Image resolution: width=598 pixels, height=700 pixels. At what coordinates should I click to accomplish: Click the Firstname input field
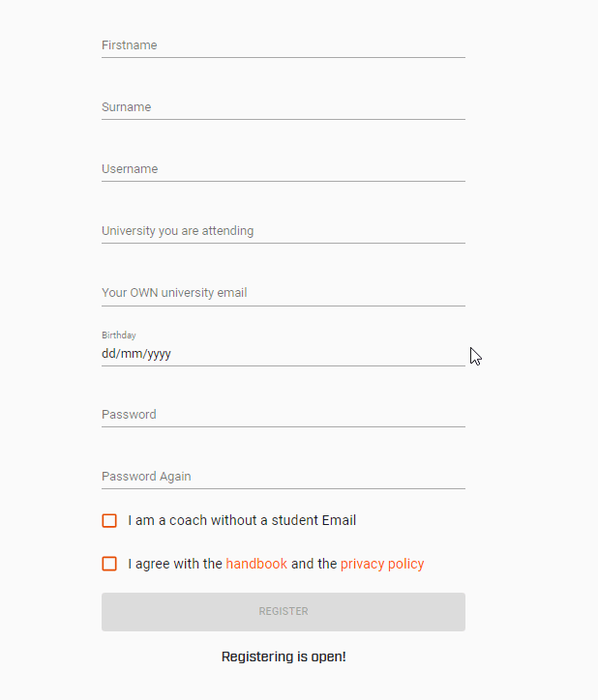click(283, 45)
